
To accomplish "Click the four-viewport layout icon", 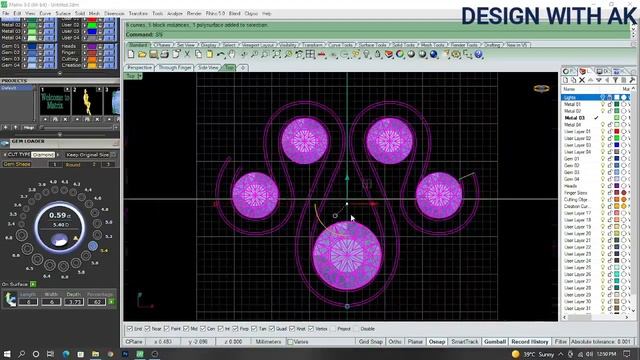I will 311,54.
